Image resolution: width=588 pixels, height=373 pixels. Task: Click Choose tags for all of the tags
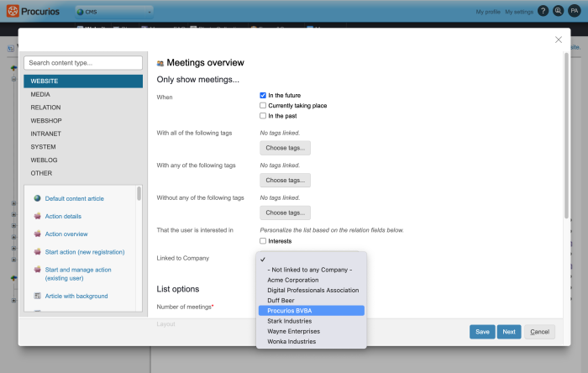coord(285,148)
